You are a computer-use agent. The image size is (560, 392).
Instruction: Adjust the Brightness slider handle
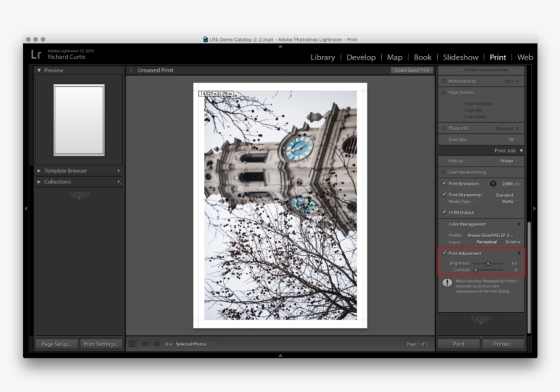[488, 264]
